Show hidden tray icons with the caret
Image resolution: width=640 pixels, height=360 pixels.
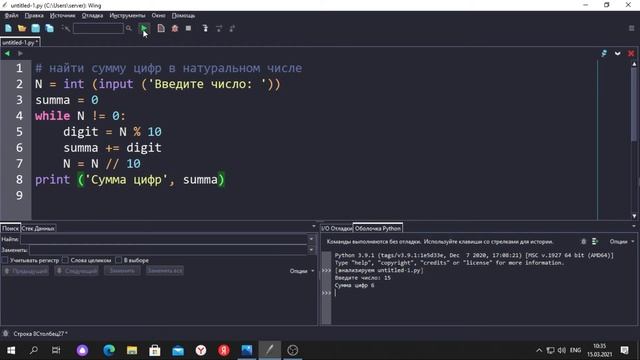pyautogui.click(x=539, y=350)
